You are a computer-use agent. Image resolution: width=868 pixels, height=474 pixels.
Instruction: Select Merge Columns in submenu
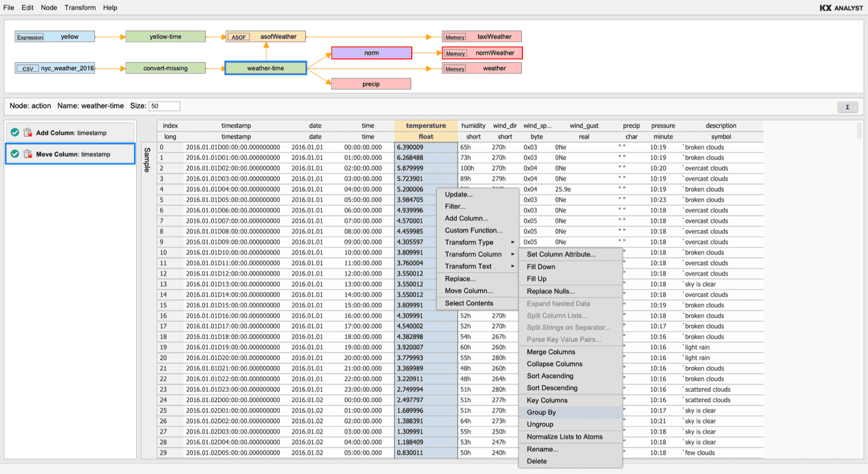(570, 352)
